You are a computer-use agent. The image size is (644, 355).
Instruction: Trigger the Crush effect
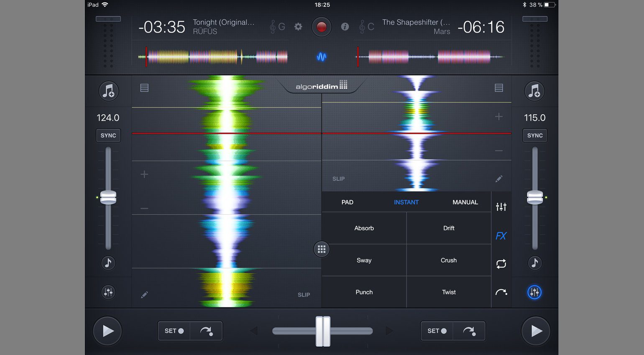click(x=449, y=260)
